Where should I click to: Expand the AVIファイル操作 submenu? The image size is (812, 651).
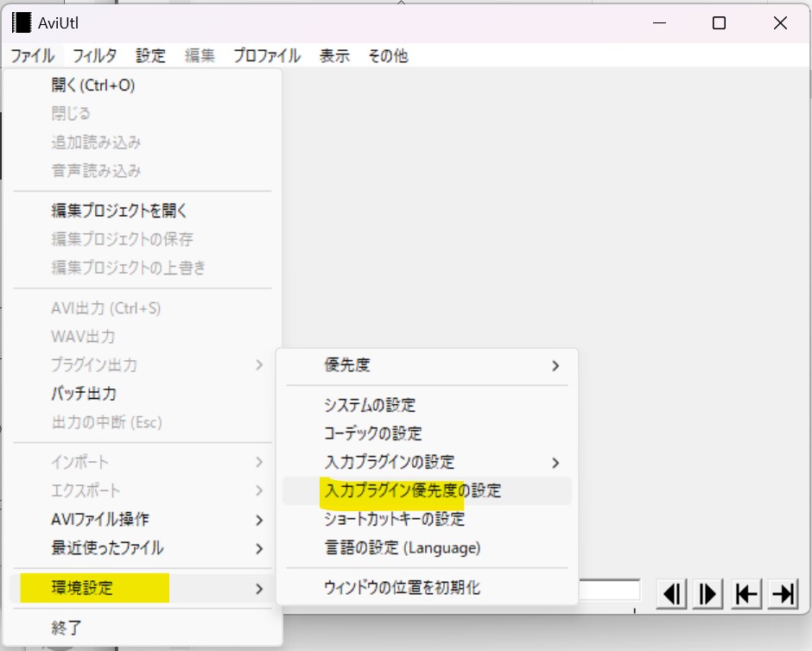[143, 519]
